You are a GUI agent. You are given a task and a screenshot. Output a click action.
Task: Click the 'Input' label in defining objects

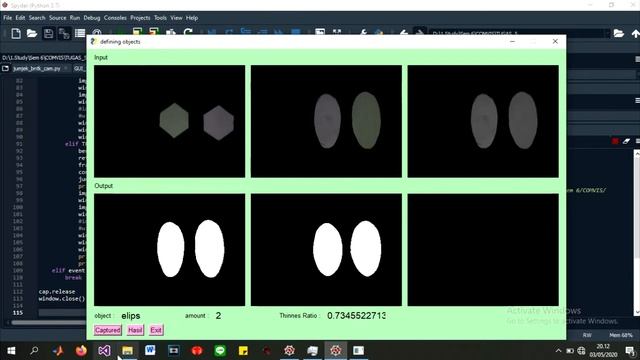[x=101, y=58]
